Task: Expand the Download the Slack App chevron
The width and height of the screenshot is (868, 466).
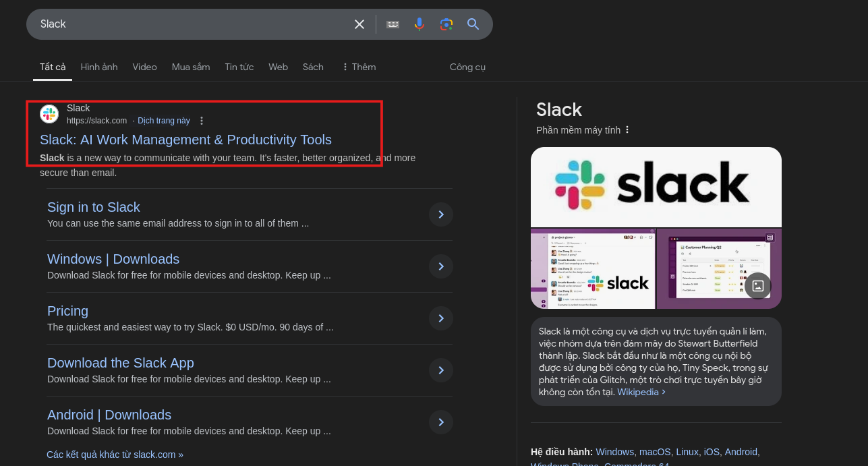Action: point(441,370)
